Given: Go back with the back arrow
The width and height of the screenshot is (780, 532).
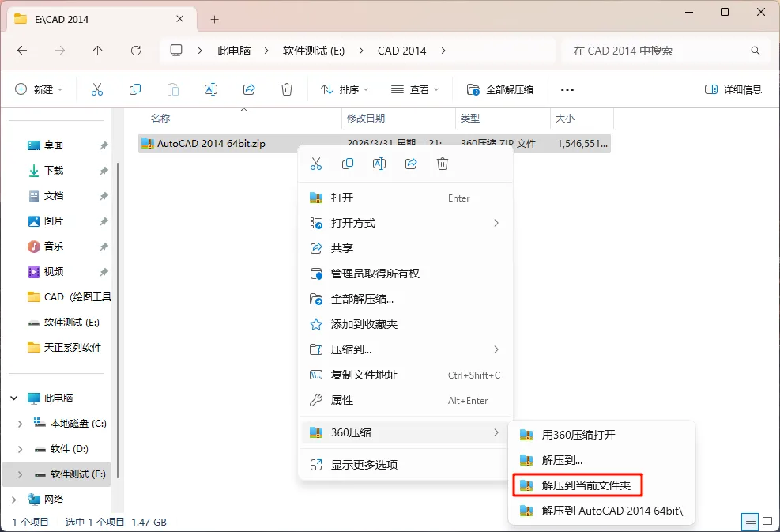Looking at the screenshot, I should pyautogui.click(x=22, y=51).
